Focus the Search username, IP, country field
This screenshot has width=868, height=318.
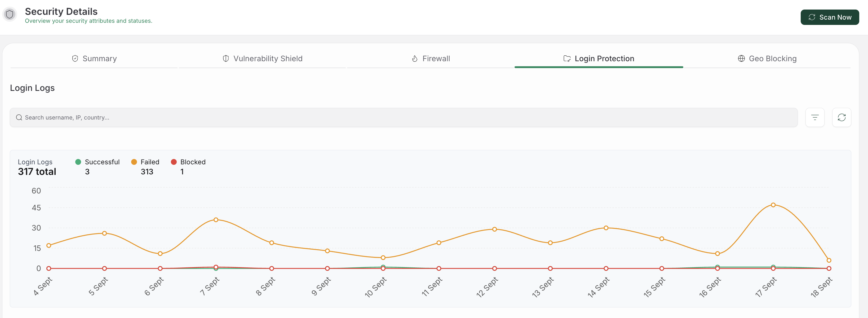click(404, 118)
